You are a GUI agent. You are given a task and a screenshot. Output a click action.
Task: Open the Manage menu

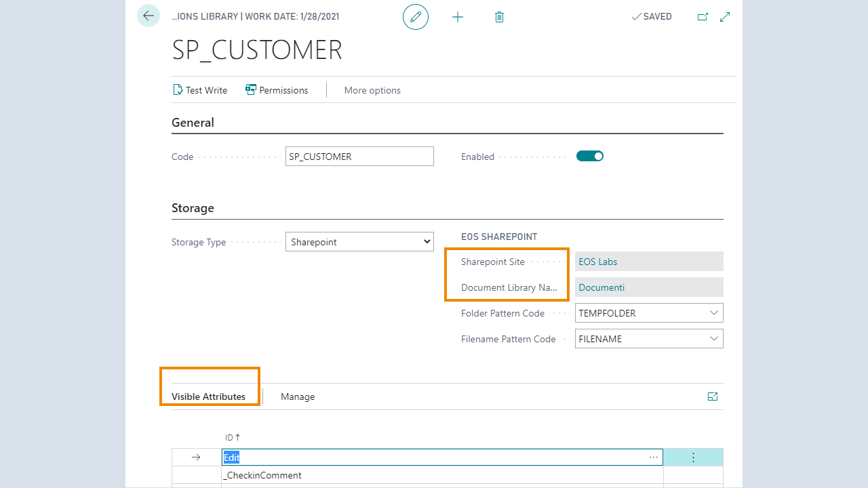pos(298,396)
